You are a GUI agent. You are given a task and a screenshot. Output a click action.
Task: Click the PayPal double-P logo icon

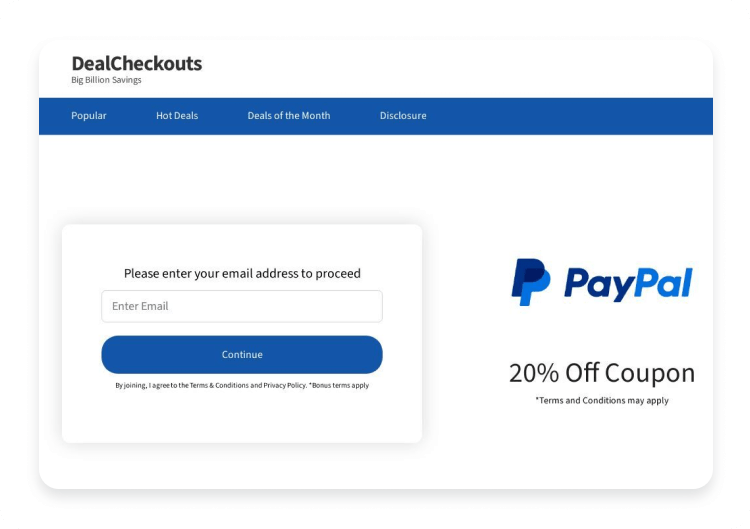[x=530, y=282]
